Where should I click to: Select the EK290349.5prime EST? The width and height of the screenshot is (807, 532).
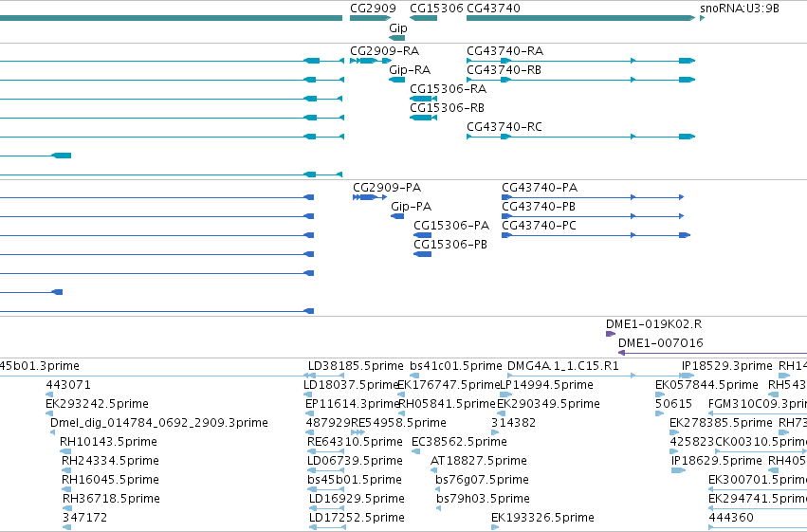(x=548, y=404)
